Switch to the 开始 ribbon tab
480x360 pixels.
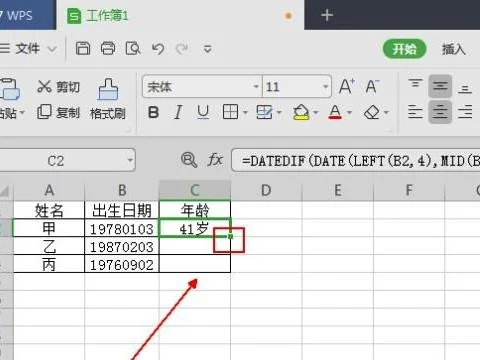(x=404, y=49)
